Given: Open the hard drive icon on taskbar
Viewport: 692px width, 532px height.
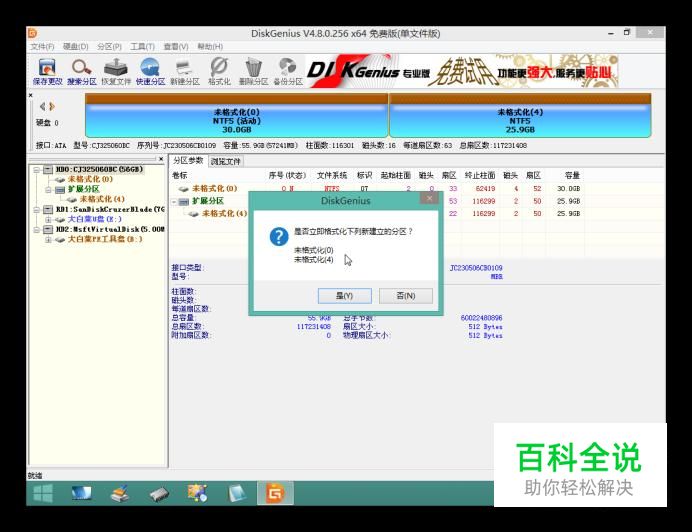Looking at the screenshot, I should point(159,494).
